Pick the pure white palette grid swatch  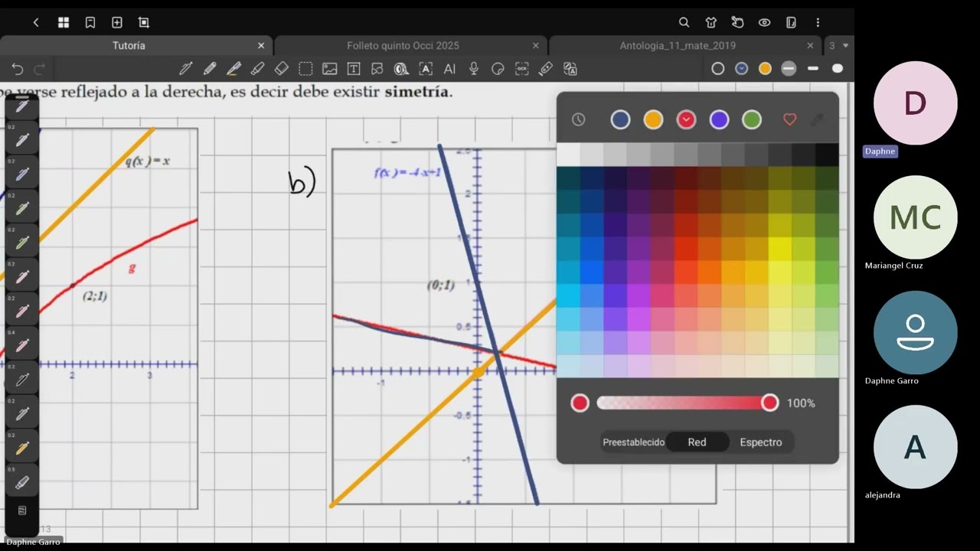568,155
